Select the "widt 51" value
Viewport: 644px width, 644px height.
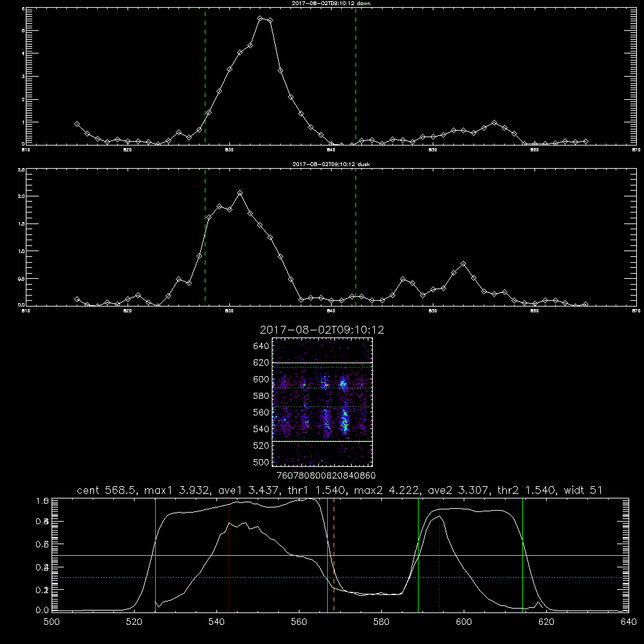coord(583,490)
